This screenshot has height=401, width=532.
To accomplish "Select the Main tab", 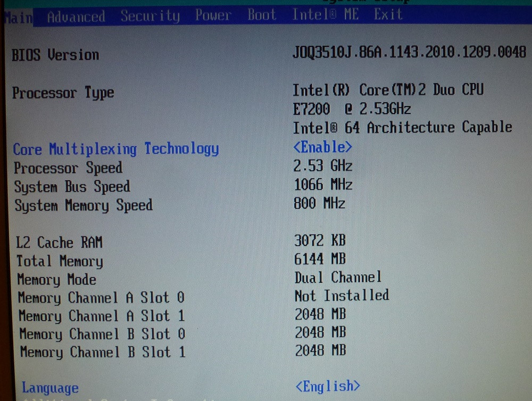I will click(x=19, y=18).
